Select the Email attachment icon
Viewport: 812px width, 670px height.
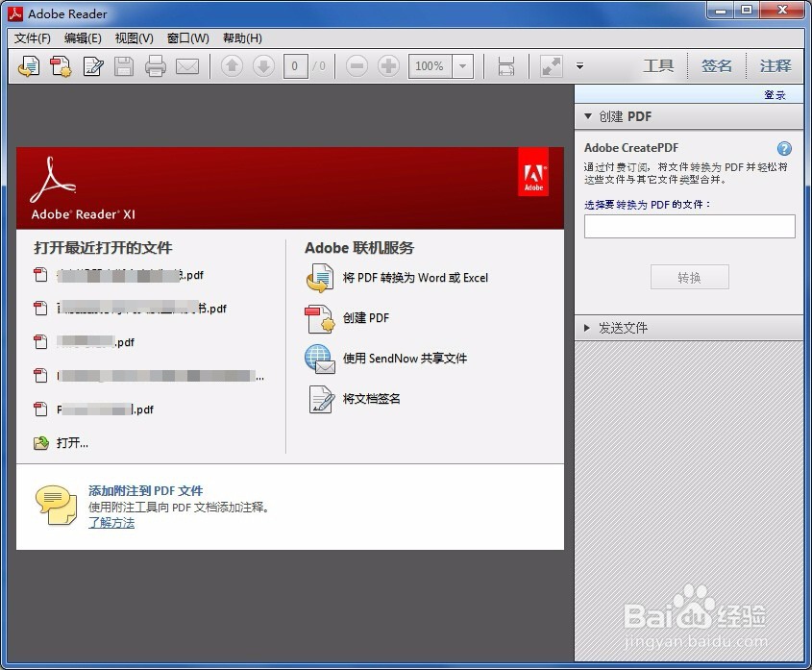coord(187,66)
